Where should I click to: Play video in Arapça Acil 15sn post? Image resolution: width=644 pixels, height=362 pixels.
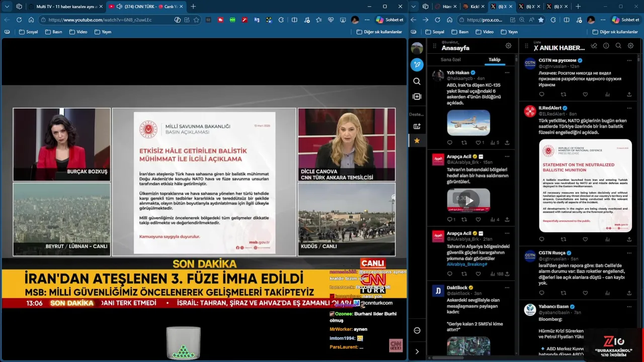[468, 200]
